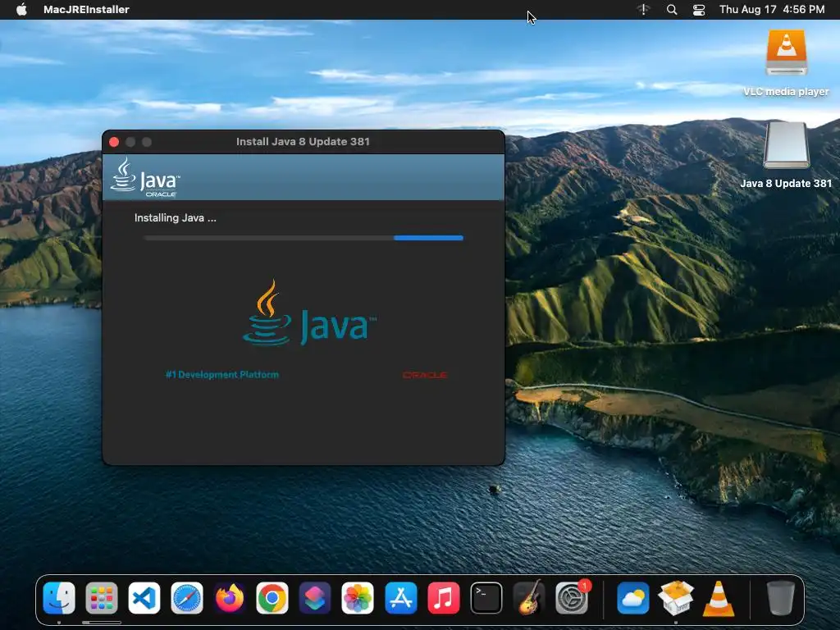Close the Java installer window
Image resolution: width=840 pixels, height=630 pixels.
[114, 142]
